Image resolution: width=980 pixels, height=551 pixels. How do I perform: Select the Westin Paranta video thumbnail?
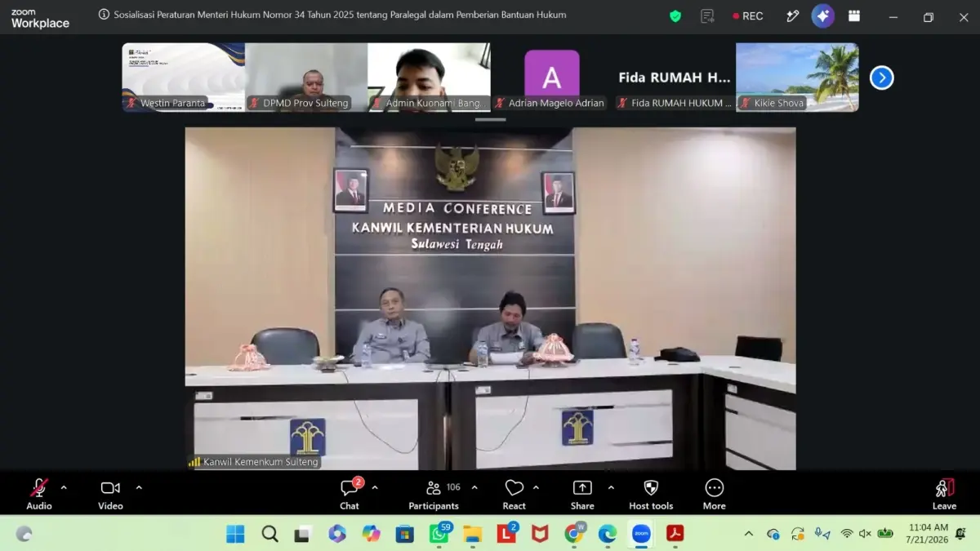point(184,77)
